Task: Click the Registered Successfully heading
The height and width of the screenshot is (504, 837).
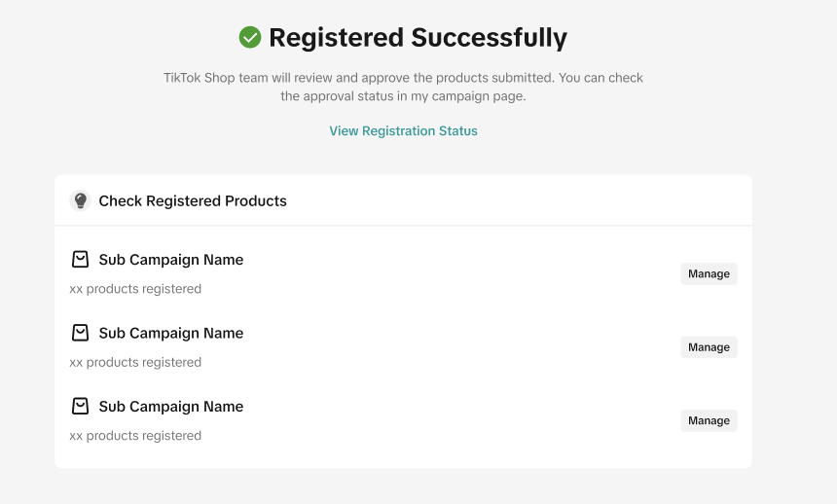Action: pyautogui.click(x=418, y=38)
